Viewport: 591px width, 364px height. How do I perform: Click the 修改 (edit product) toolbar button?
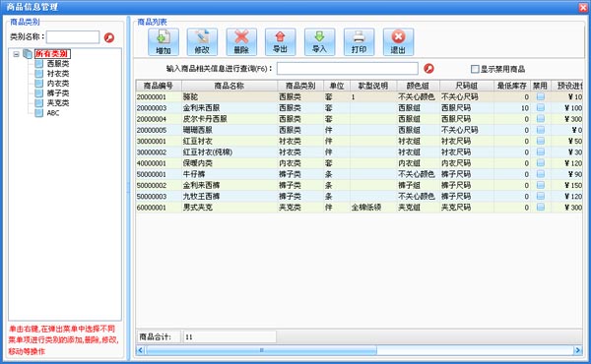[202, 41]
